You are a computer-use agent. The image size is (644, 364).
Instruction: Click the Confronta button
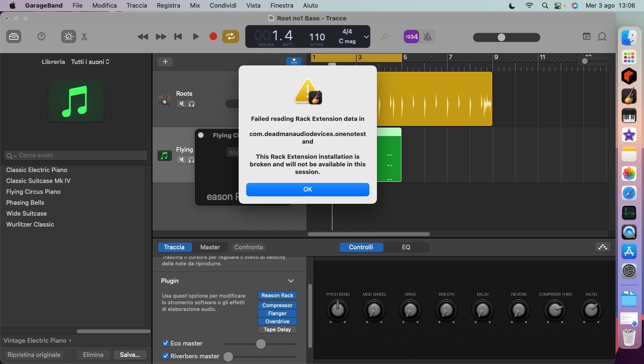pyautogui.click(x=249, y=247)
